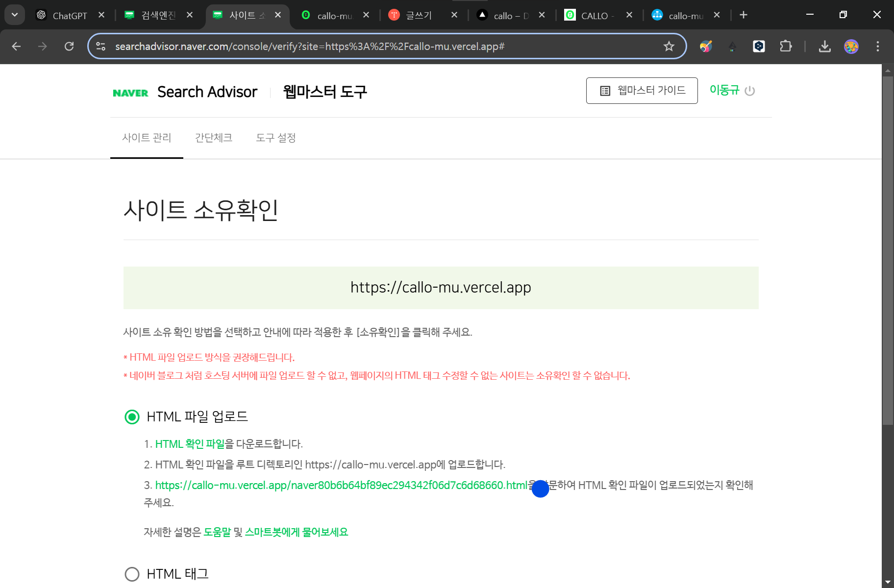Close the 글쓰기 tab
The height and width of the screenshot is (588, 894).
454,15
